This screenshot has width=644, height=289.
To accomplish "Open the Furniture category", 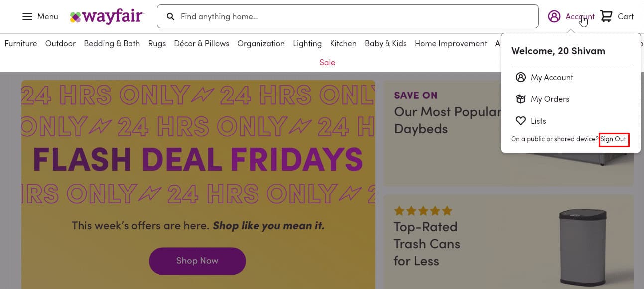I will coord(21,44).
